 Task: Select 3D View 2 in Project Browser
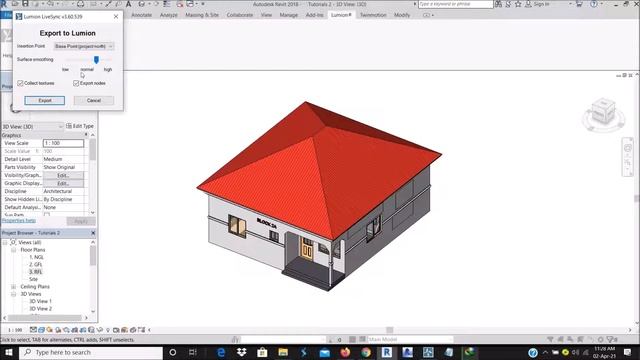[40, 309]
